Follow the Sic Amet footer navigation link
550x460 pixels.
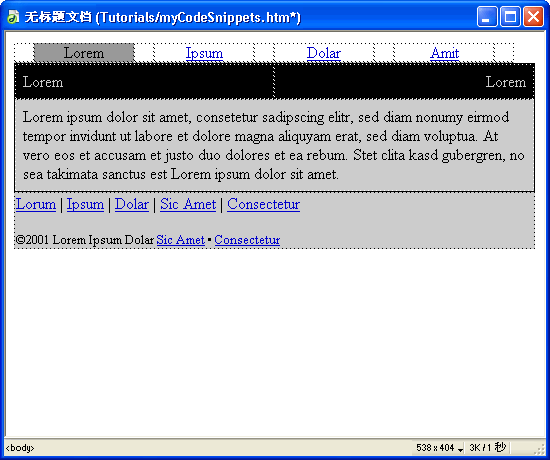click(188, 204)
